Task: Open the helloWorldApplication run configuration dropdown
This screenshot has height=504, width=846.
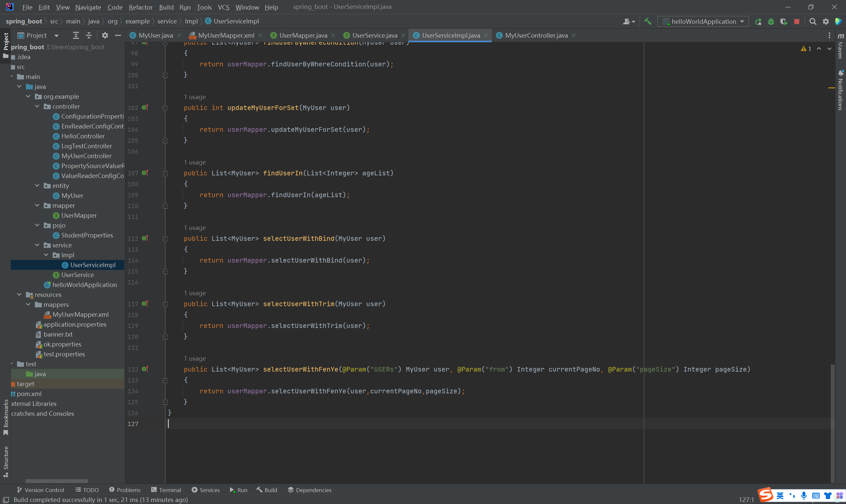Action: click(x=703, y=21)
